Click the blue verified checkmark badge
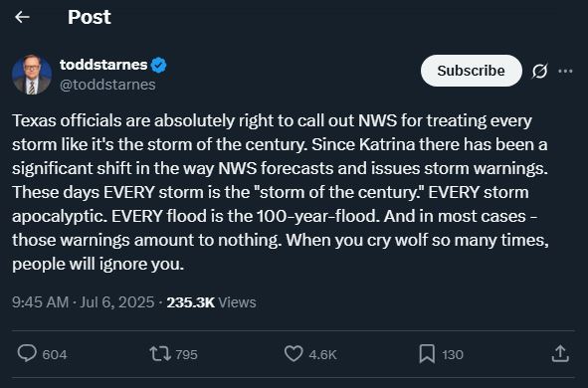This screenshot has width=588, height=388. [x=158, y=66]
